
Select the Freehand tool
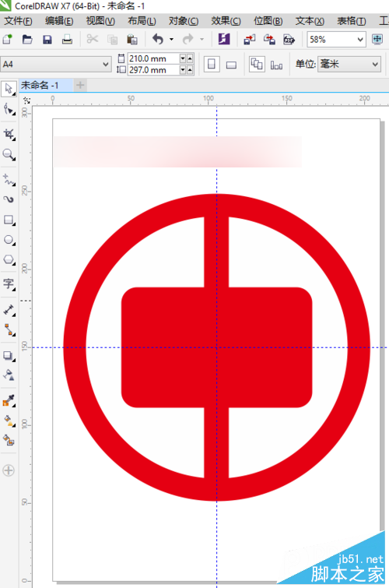point(9,180)
